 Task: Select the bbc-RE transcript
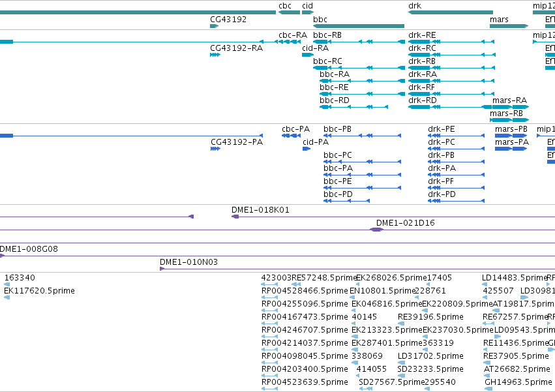362,94
